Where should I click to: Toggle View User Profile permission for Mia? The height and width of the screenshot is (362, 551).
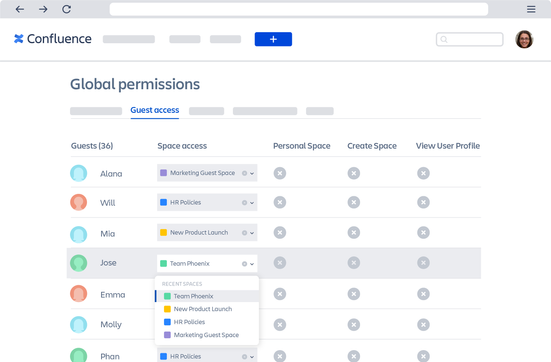point(423,233)
